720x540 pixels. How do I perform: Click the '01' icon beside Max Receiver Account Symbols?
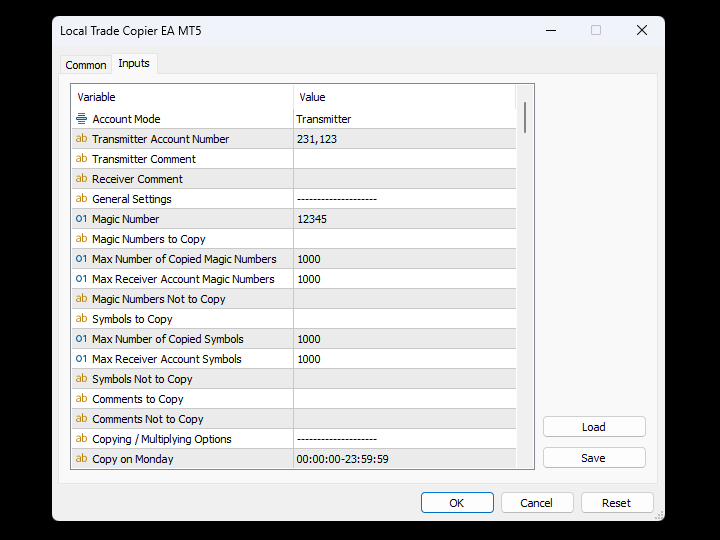point(81,359)
